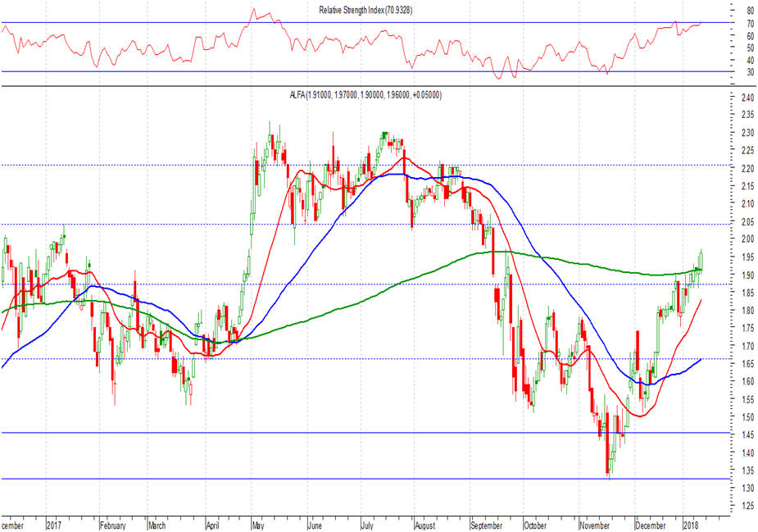Screen dimensions: 758x532
Task: Select the July date axis label
Action: coord(367,525)
